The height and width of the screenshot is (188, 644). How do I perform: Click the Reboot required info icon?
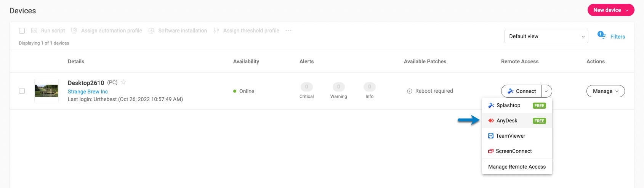point(410,91)
